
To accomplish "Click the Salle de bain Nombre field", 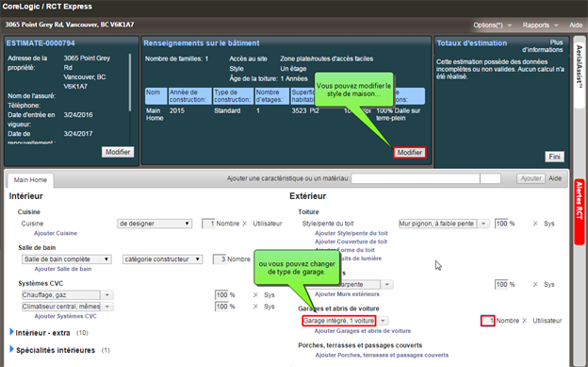I will (220, 259).
